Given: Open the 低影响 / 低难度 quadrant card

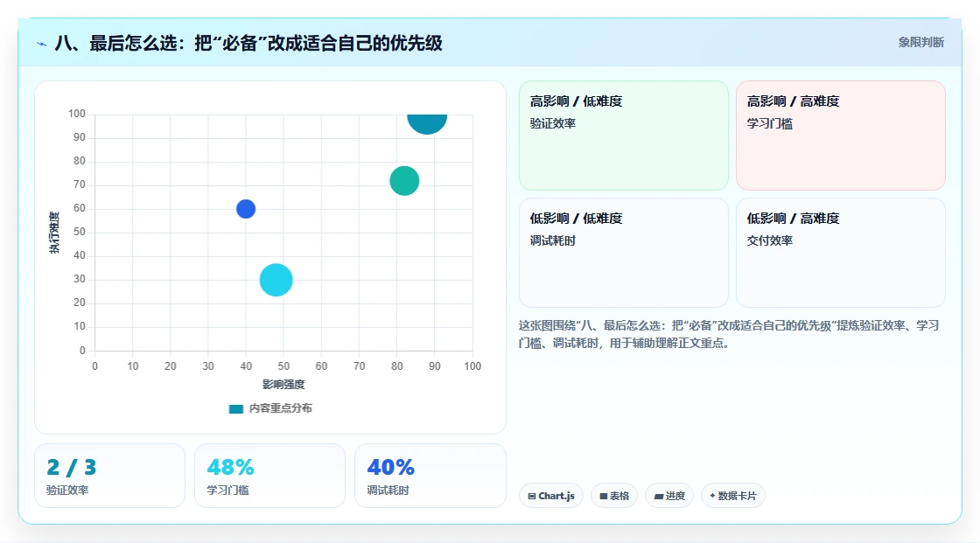Looking at the screenshot, I should pyautogui.click(x=624, y=253).
